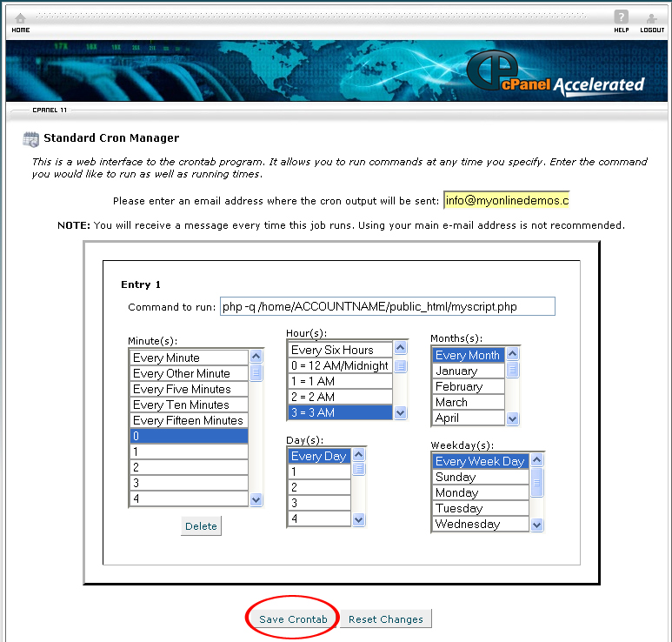The width and height of the screenshot is (672, 642).
Task: Select Every Six Hours option
Action: click(x=340, y=350)
